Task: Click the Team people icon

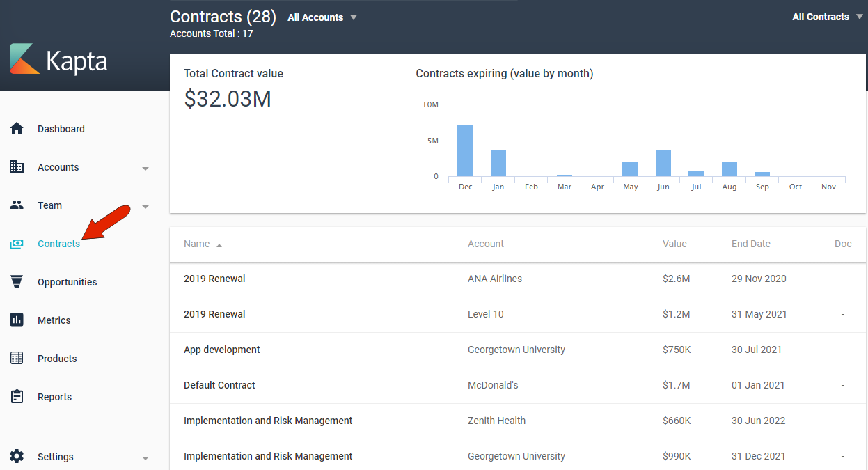Action: tap(17, 205)
